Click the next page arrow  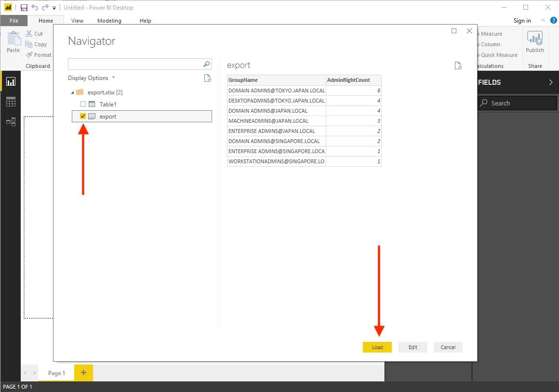coord(35,373)
